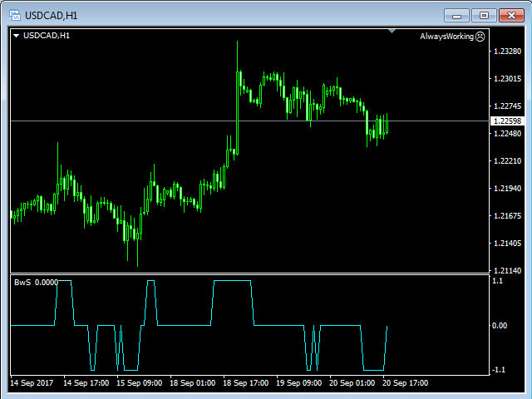Click the 1.23280 price scale value
The image size is (532, 399).
pyautogui.click(x=507, y=52)
